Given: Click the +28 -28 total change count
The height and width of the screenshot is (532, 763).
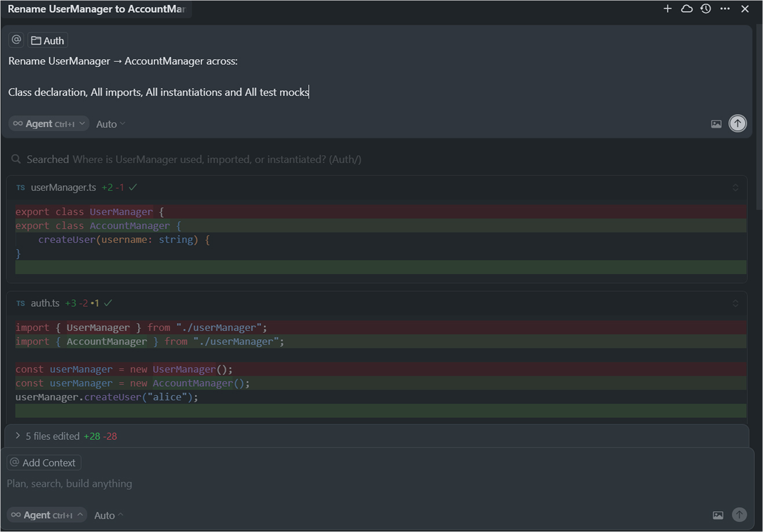Looking at the screenshot, I should pyautogui.click(x=100, y=436).
